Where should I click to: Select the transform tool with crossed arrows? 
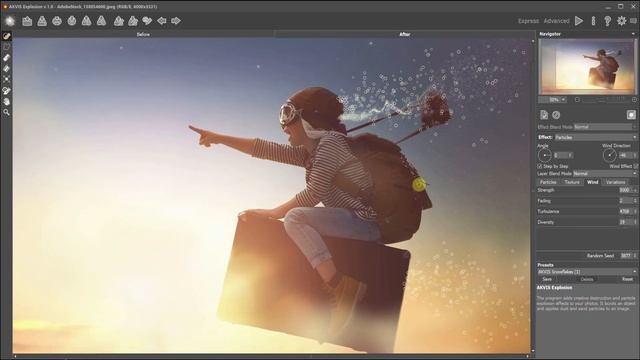pos(7,79)
